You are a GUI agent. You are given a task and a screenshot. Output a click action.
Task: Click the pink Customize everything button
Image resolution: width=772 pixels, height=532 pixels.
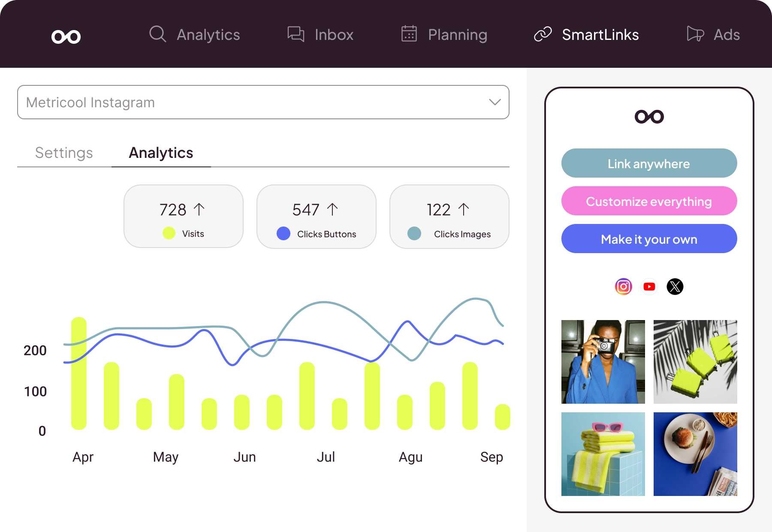tap(648, 201)
